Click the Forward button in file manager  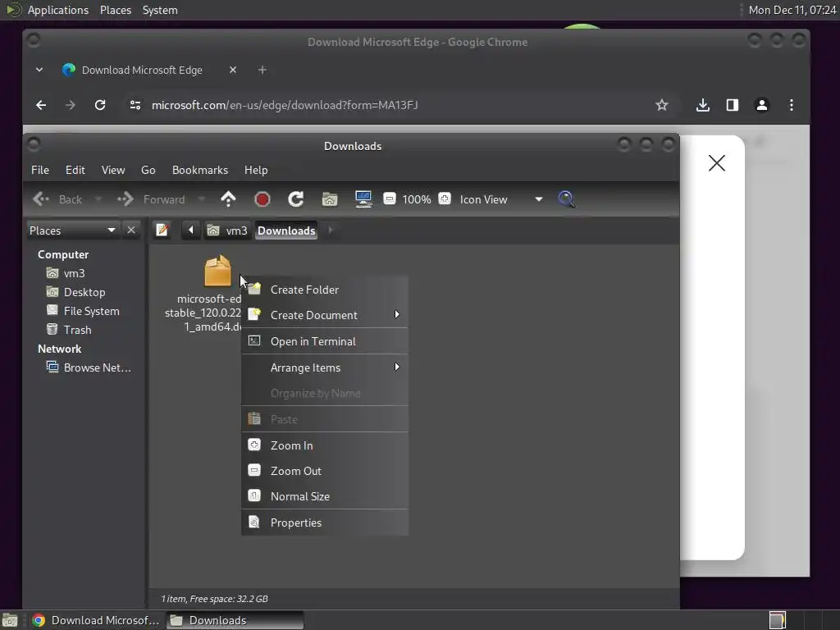(x=151, y=199)
